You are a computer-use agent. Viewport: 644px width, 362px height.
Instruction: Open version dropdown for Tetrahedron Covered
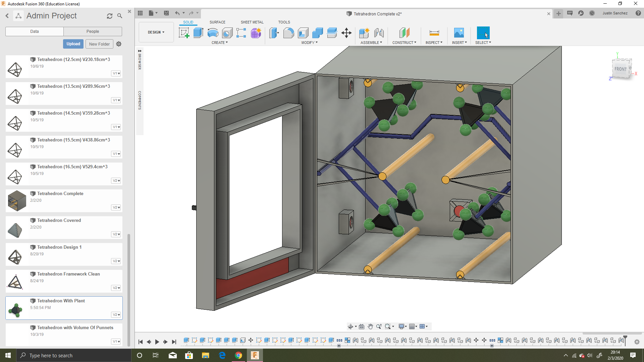click(x=116, y=234)
